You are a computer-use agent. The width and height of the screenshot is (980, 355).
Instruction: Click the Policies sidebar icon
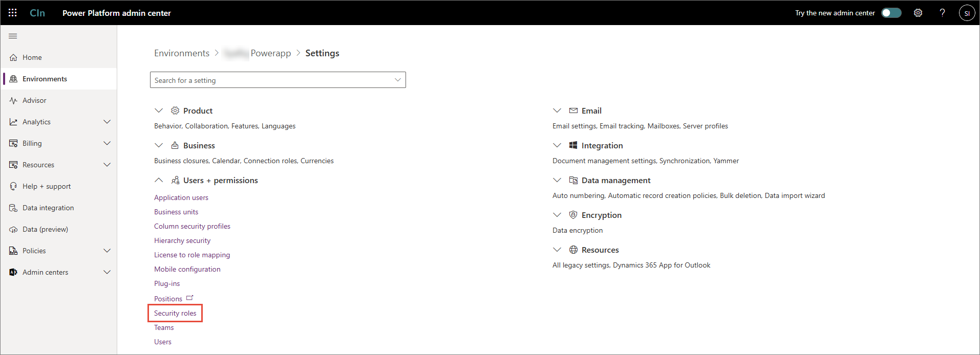pos(13,251)
